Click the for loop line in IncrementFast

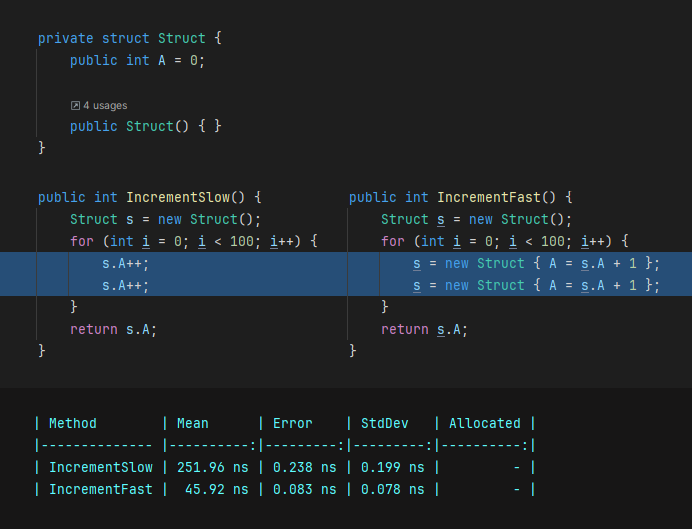point(505,241)
